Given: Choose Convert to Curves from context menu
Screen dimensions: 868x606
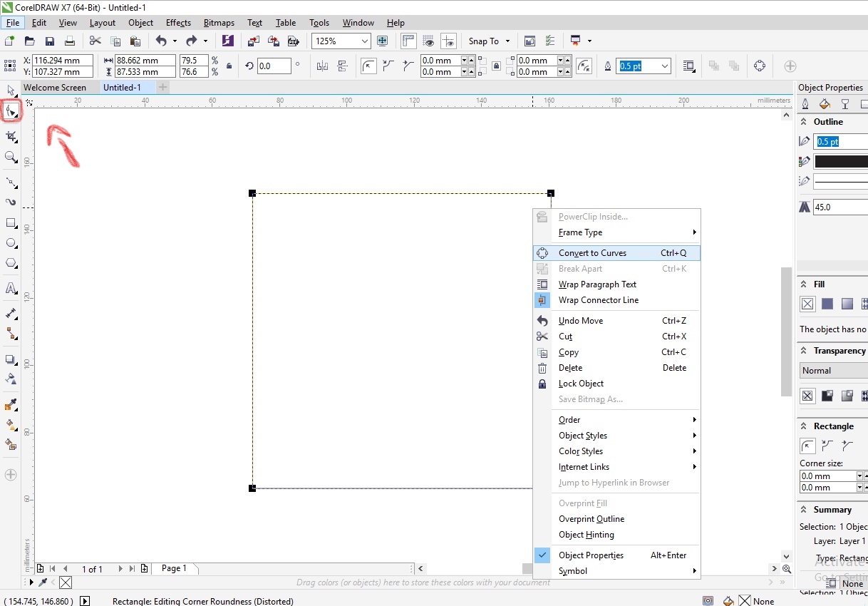Looking at the screenshot, I should [592, 253].
